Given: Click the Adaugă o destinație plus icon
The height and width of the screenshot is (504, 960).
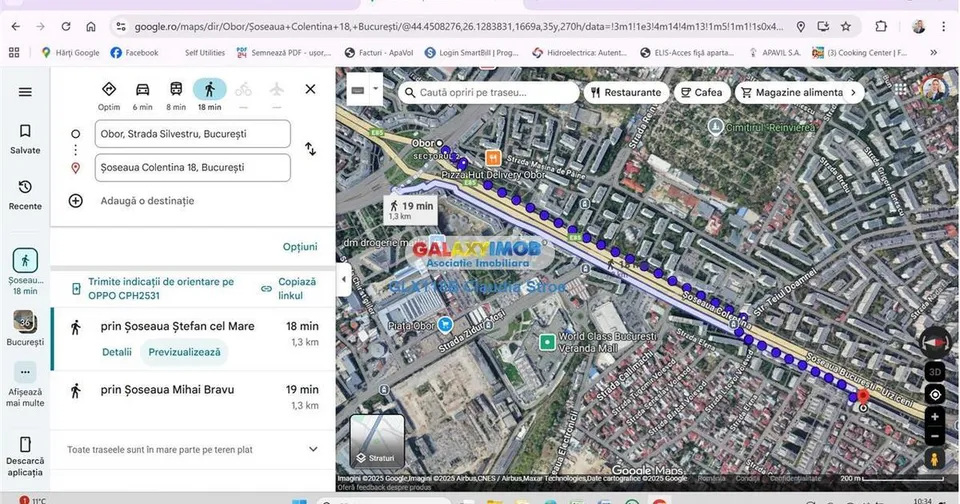Looking at the screenshot, I should tap(75, 201).
